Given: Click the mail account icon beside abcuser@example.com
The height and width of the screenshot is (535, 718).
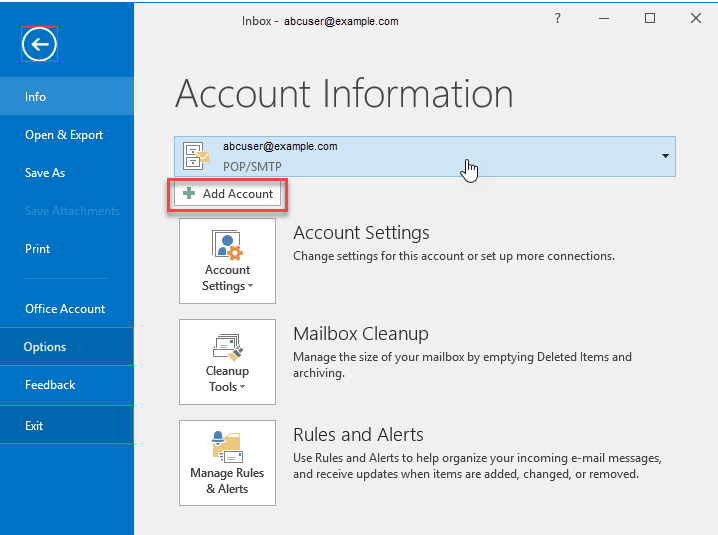Looking at the screenshot, I should tap(196, 156).
